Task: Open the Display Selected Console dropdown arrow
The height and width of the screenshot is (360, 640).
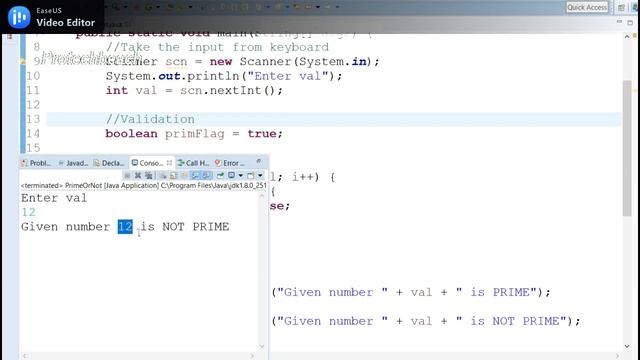Action: [x=241, y=176]
